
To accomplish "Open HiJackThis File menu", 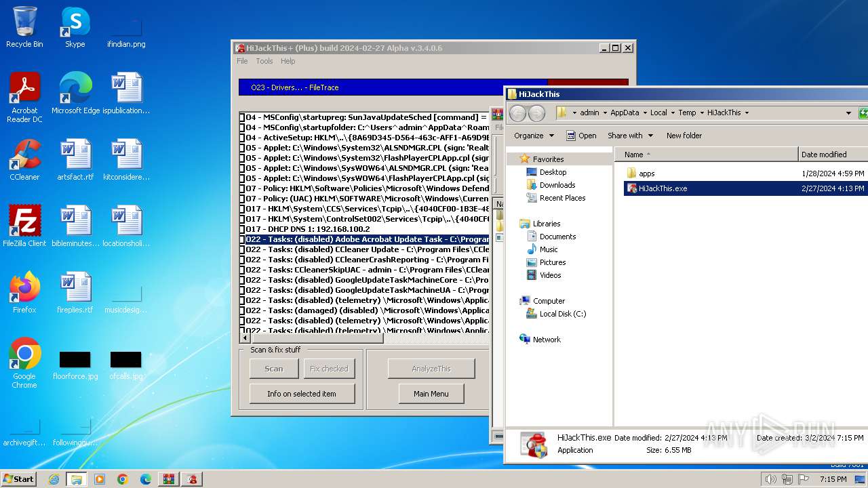I will point(242,61).
